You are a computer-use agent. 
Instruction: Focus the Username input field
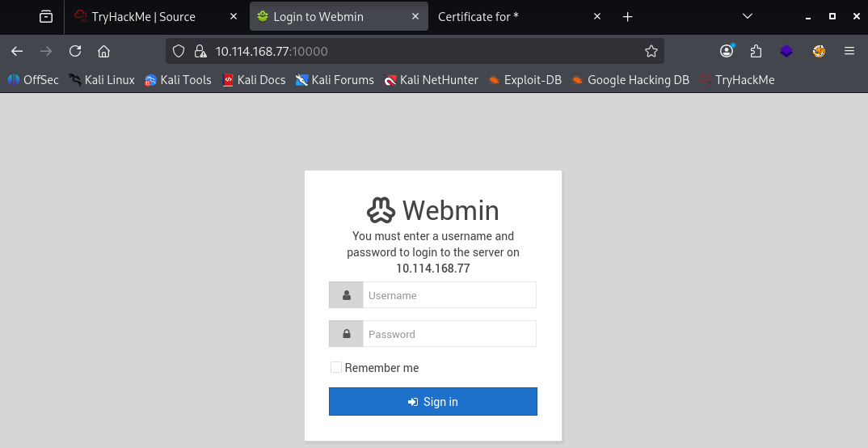pyautogui.click(x=449, y=295)
